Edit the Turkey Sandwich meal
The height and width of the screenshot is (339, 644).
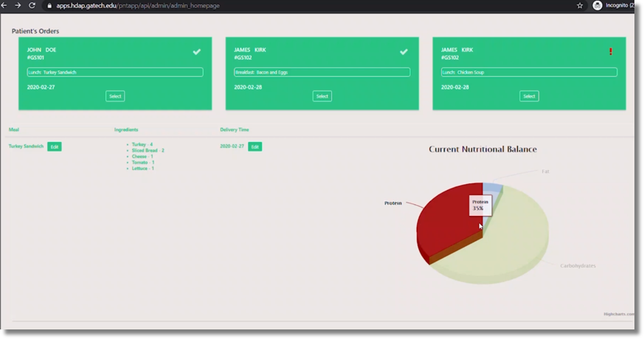(x=54, y=147)
